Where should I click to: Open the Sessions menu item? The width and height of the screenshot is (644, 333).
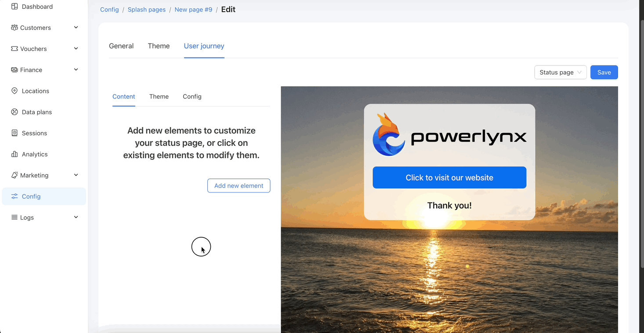(44, 133)
